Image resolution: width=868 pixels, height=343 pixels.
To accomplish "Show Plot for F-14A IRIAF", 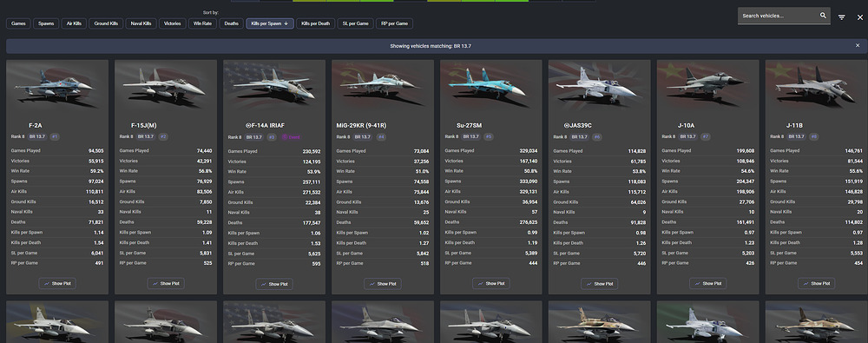I will (274, 284).
